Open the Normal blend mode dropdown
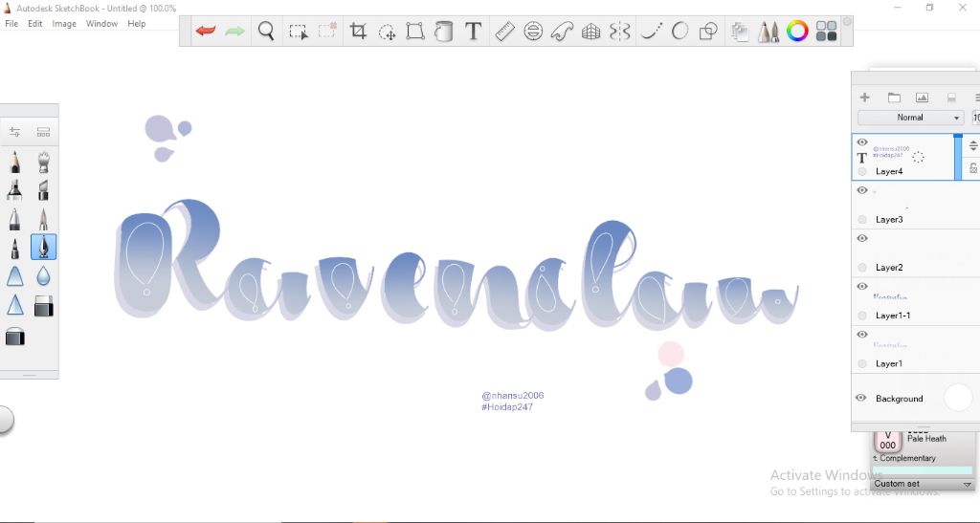Viewport: 980px width, 523px height. pyautogui.click(x=911, y=118)
